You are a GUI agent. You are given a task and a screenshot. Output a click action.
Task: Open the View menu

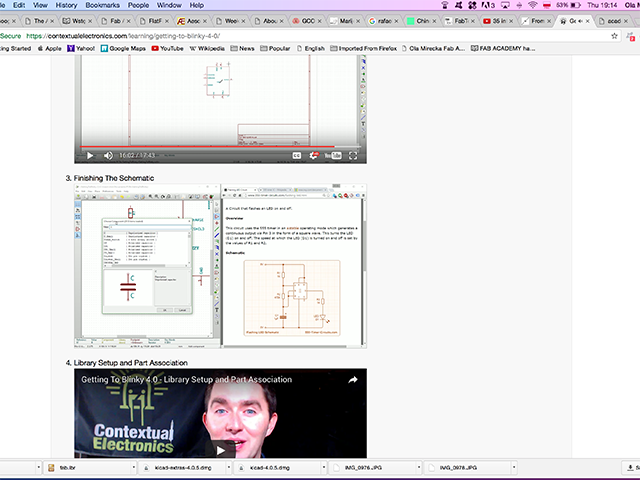[x=40, y=5]
